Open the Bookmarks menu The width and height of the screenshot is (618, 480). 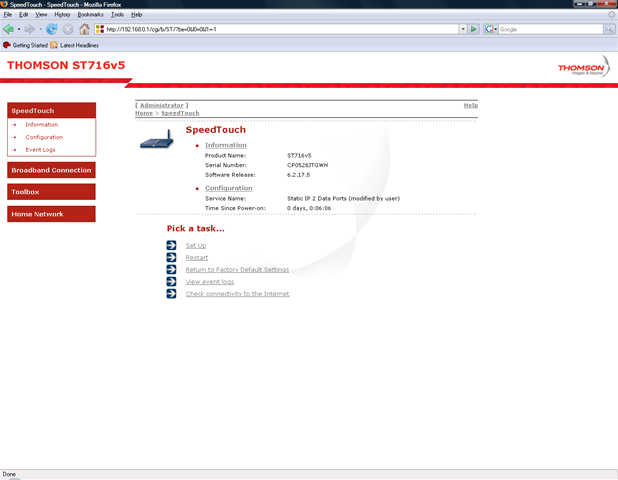point(90,15)
